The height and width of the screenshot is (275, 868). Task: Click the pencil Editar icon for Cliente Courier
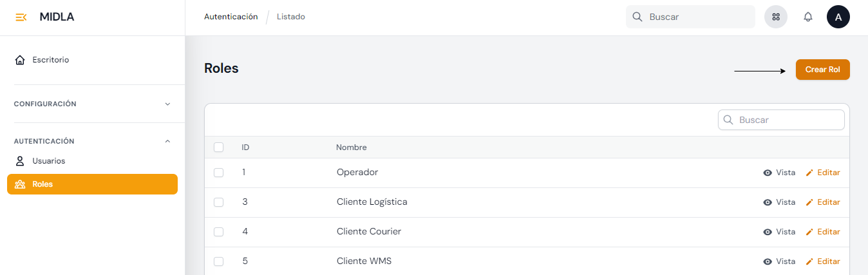809,232
